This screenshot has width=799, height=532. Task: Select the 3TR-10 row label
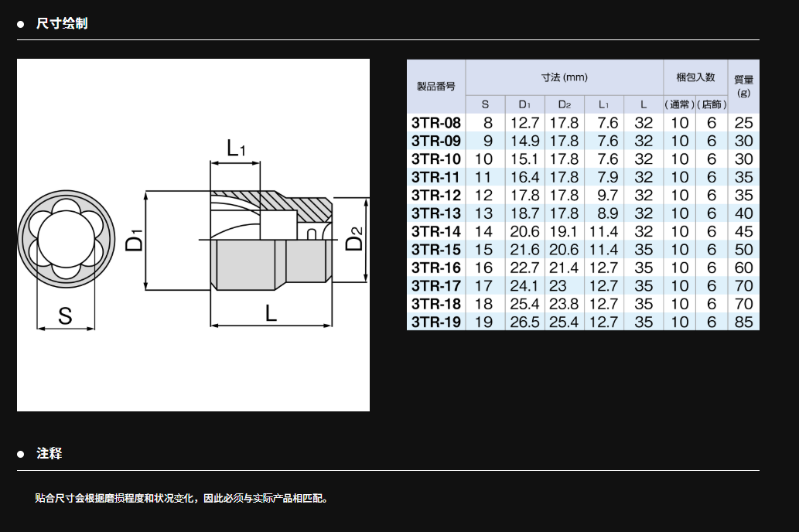436,159
